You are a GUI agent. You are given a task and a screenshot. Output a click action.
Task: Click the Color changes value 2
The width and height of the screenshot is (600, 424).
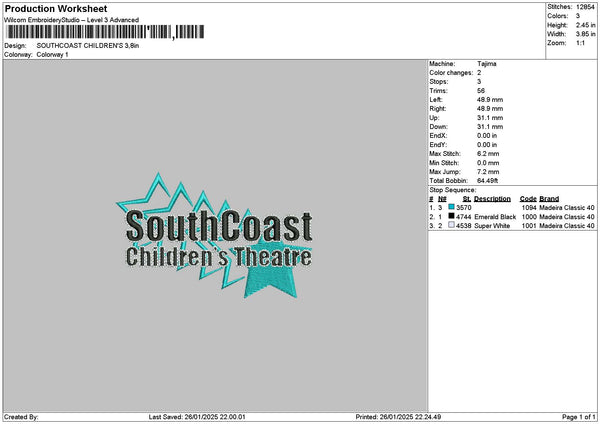[x=479, y=73]
